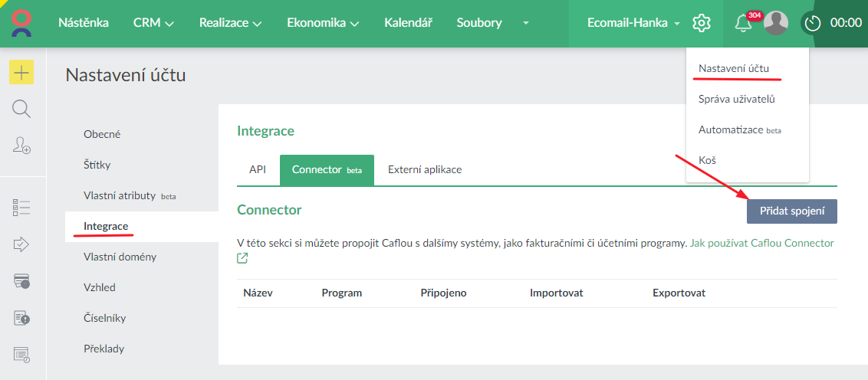The image size is (868, 380).
Task: Click the user avatar picture
Action: coord(776,23)
